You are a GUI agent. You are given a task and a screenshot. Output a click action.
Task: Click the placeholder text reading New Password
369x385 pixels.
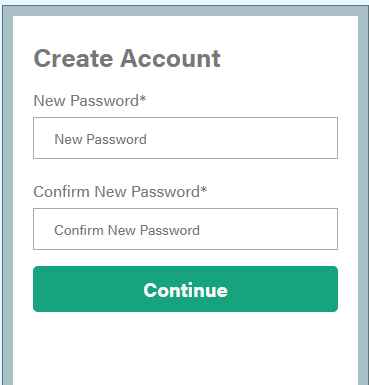100,139
